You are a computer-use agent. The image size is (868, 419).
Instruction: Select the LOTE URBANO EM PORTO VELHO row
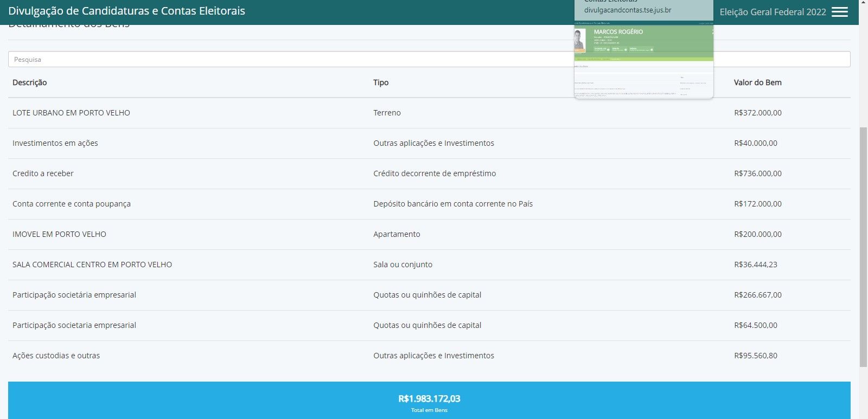[71, 113]
